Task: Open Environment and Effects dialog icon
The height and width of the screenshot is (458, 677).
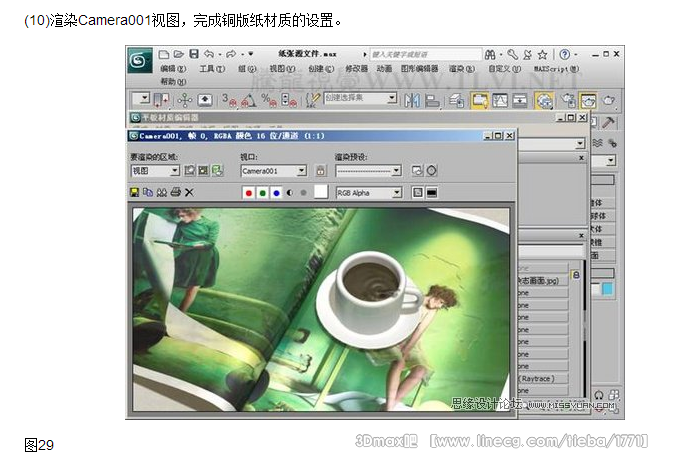Action: click(x=431, y=171)
